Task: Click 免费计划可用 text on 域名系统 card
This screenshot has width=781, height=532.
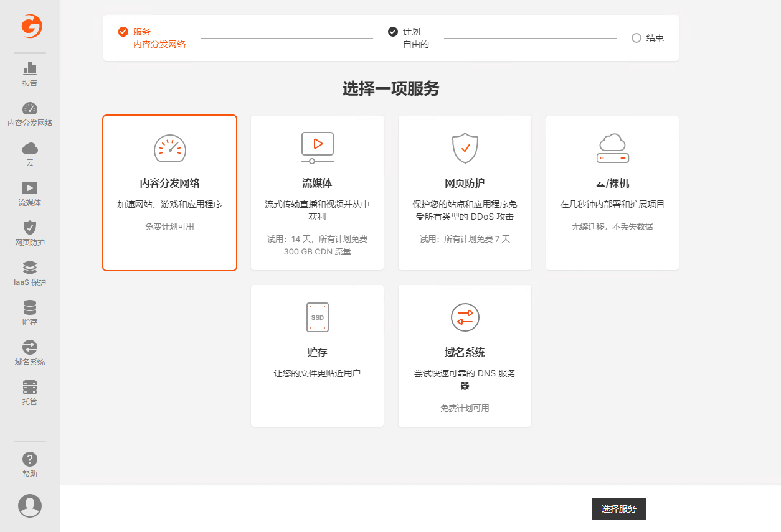Action: (x=465, y=409)
